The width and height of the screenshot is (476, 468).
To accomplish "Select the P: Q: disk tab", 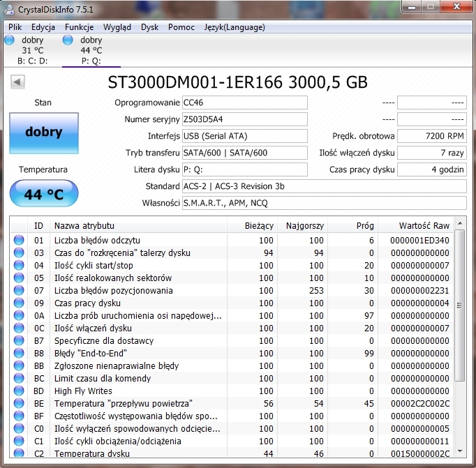I will (91, 50).
